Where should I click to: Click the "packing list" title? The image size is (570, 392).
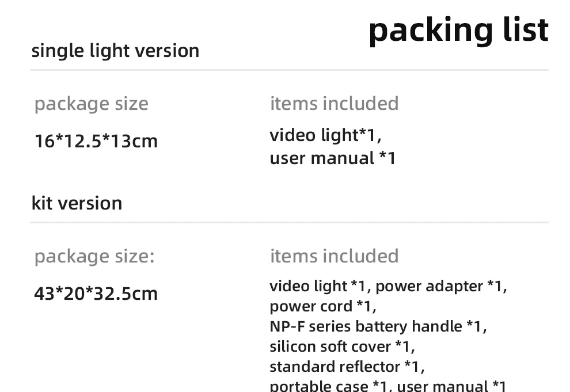click(458, 30)
